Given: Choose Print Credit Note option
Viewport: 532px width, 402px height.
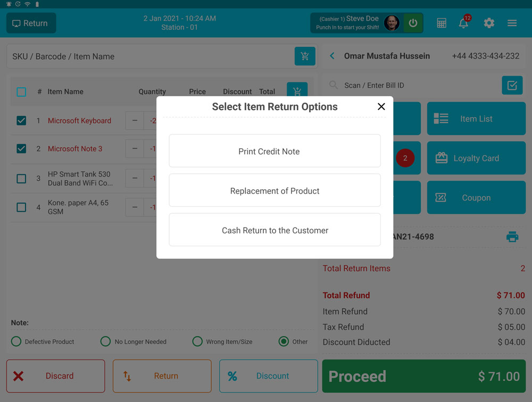Looking at the screenshot, I should click(275, 151).
